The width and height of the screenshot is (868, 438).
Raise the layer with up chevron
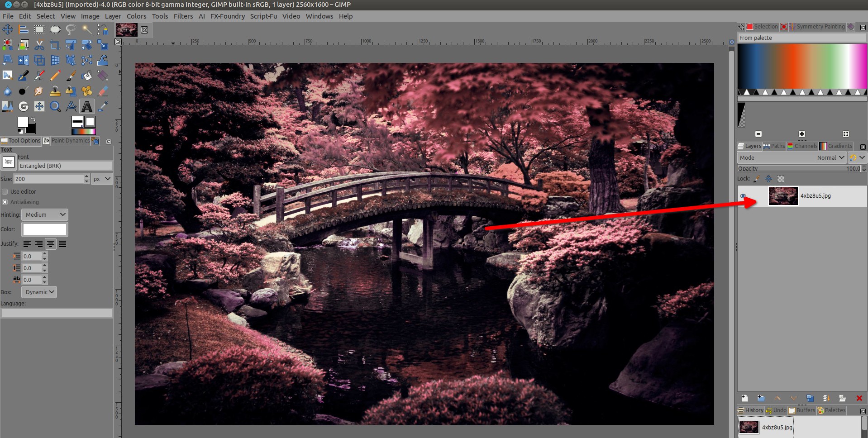(x=777, y=398)
